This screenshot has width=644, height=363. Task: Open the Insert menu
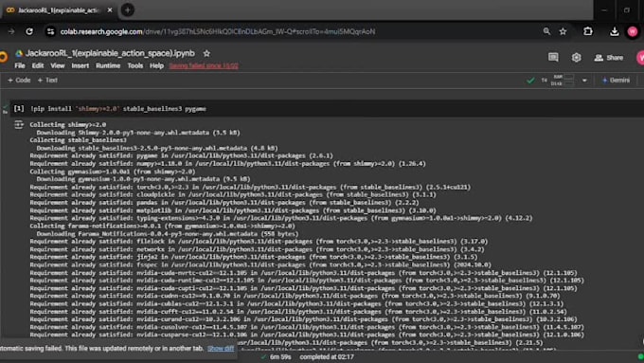point(80,65)
